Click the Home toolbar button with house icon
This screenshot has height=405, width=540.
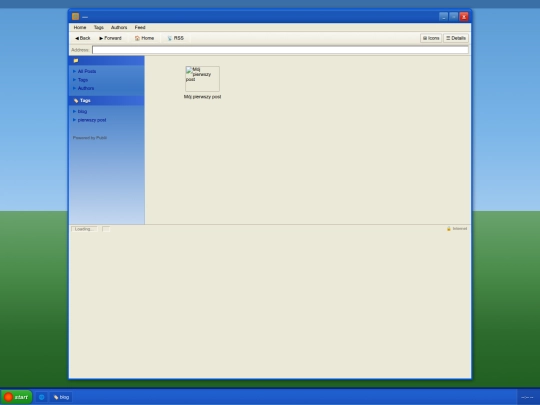pyautogui.click(x=144, y=38)
